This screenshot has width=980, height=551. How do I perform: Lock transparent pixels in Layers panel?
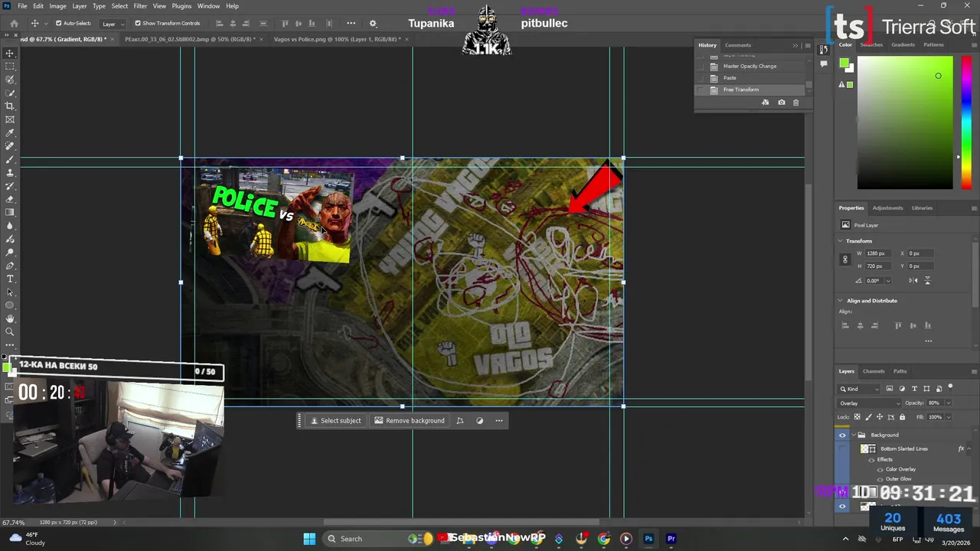857,417
